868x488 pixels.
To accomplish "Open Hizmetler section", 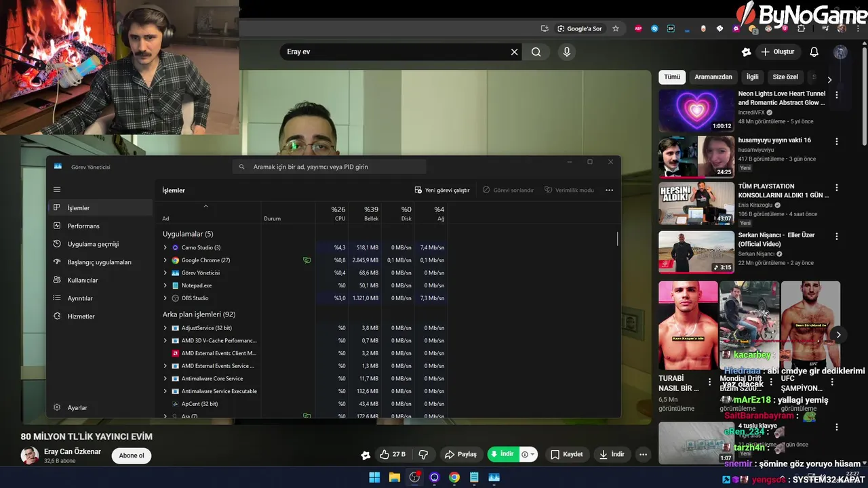I will [102, 317].
